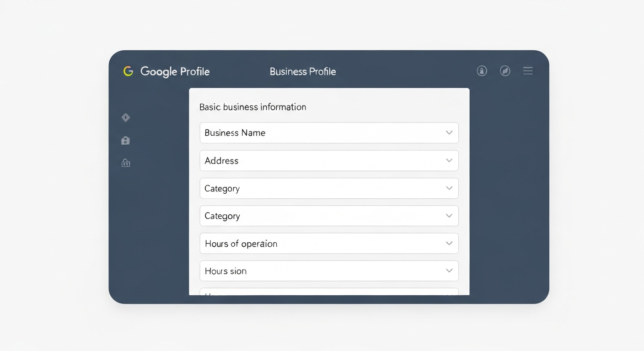
Task: Open the circular account icon in header
Action: (482, 71)
